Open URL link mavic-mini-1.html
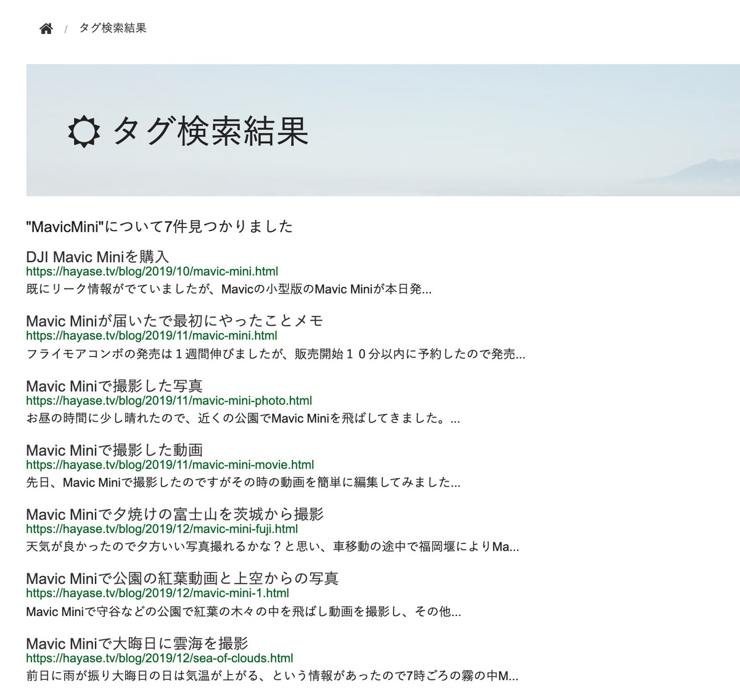The width and height of the screenshot is (740, 700). [x=158, y=593]
